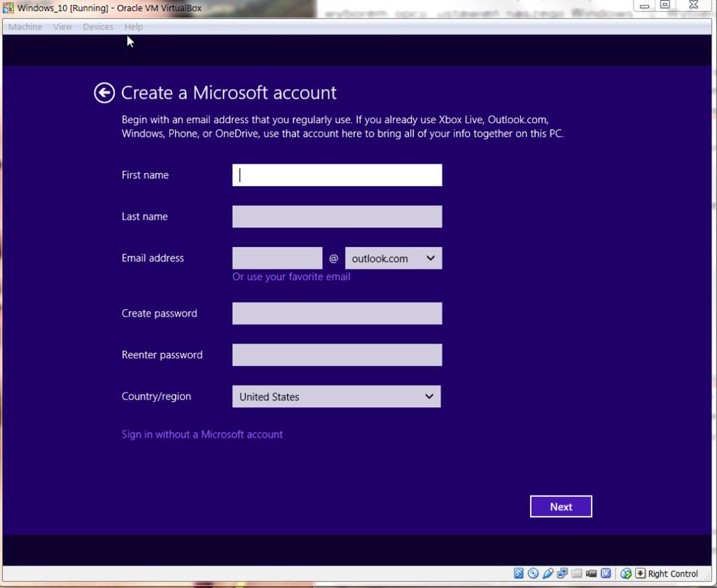Minimize the VirtualBox window
Screen dimensions: 717x588
[644, 6]
